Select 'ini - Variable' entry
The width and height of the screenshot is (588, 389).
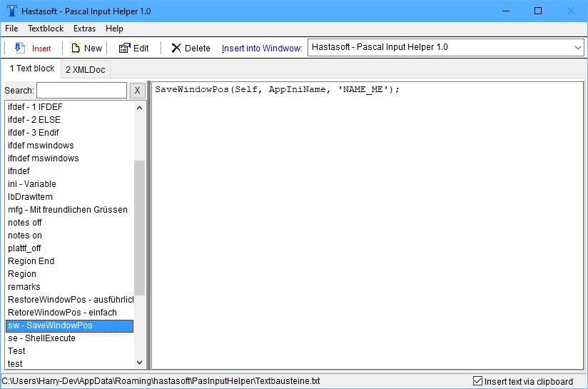70,184
